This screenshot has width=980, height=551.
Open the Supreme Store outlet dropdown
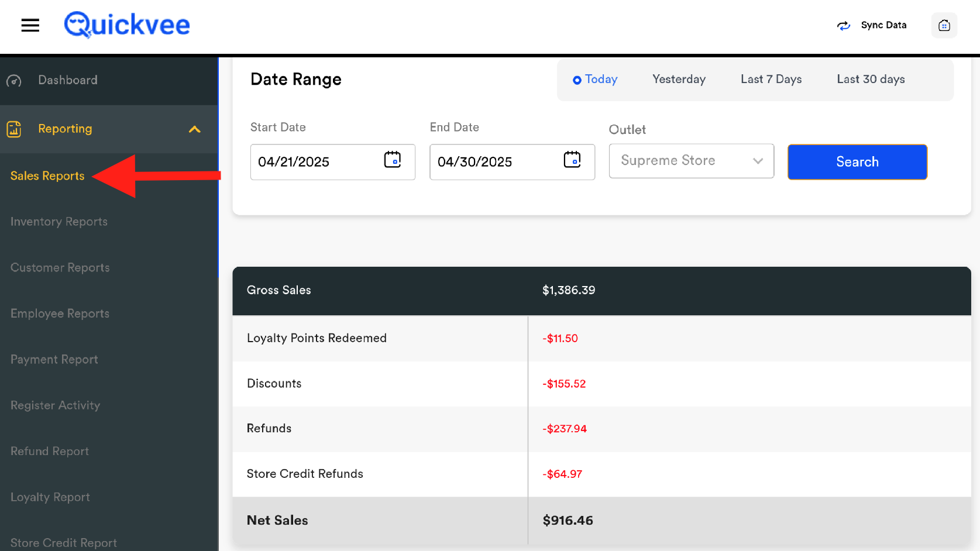tap(691, 161)
